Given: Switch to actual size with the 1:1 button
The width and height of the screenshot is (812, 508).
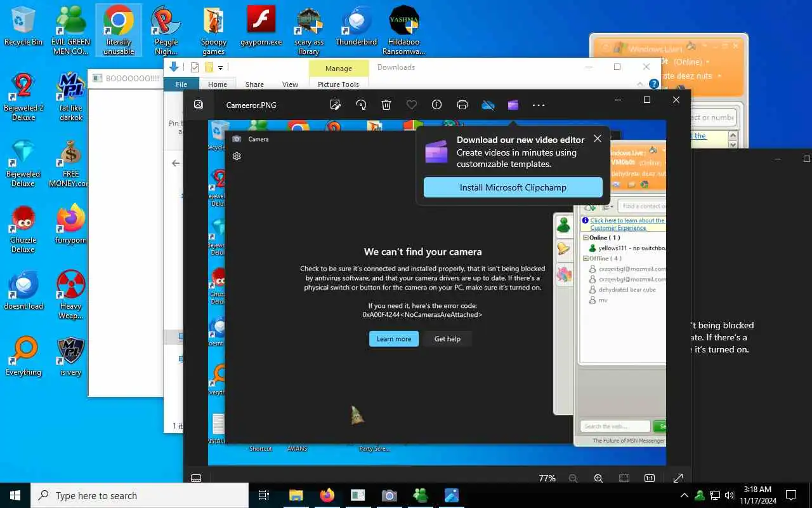Looking at the screenshot, I should click(650, 478).
